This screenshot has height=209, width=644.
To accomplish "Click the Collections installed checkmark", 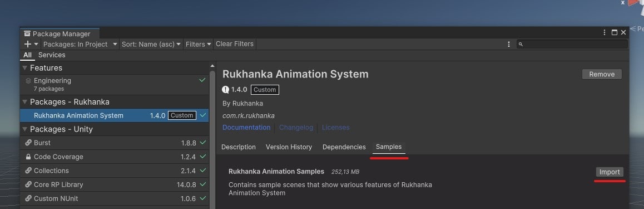I will click(x=202, y=171).
